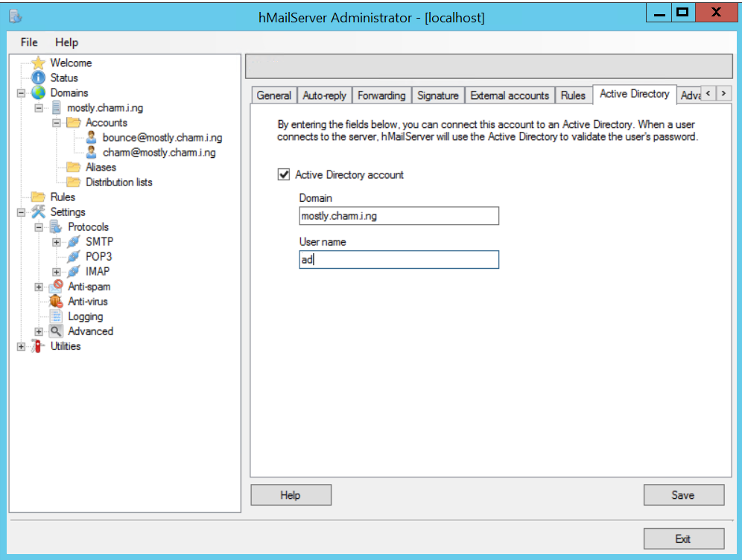Close the hMailServer Administrator window
The height and width of the screenshot is (560, 742).
point(717,13)
